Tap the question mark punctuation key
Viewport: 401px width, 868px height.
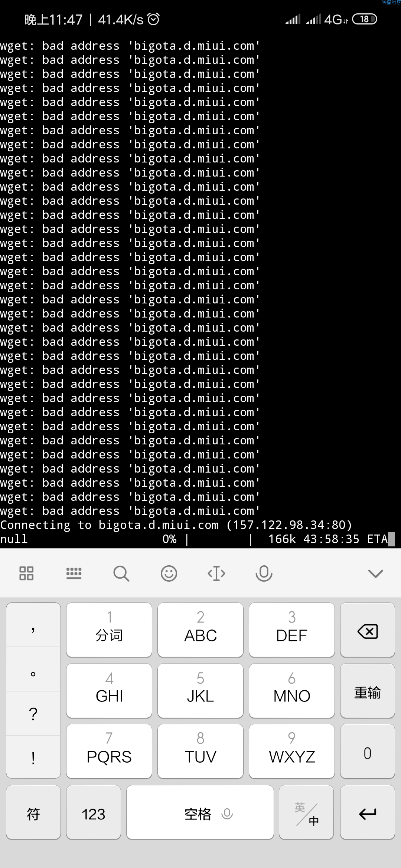coord(33,714)
